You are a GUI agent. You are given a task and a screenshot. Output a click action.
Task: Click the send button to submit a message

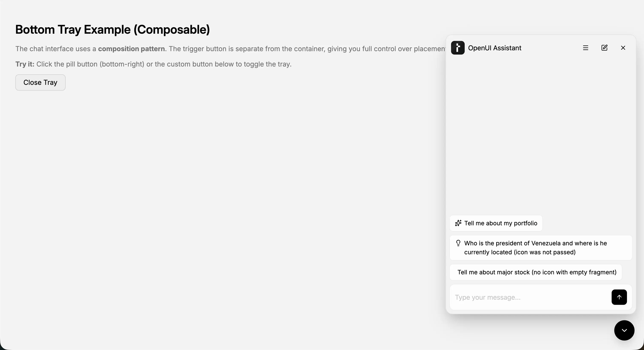619,297
